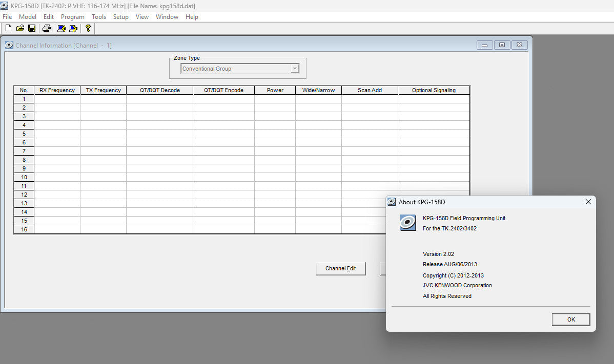
Task: Open the Help menu
Action: (192, 17)
